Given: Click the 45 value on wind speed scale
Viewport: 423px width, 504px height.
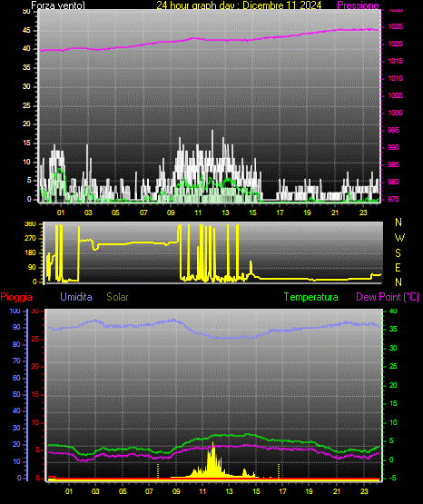Looking at the screenshot, I should 26,31.
